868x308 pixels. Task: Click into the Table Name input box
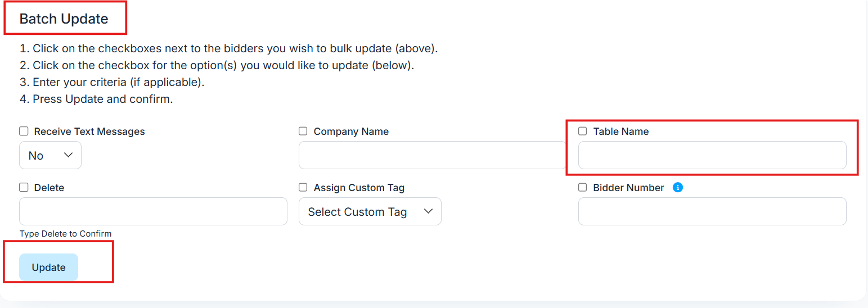[x=712, y=155]
